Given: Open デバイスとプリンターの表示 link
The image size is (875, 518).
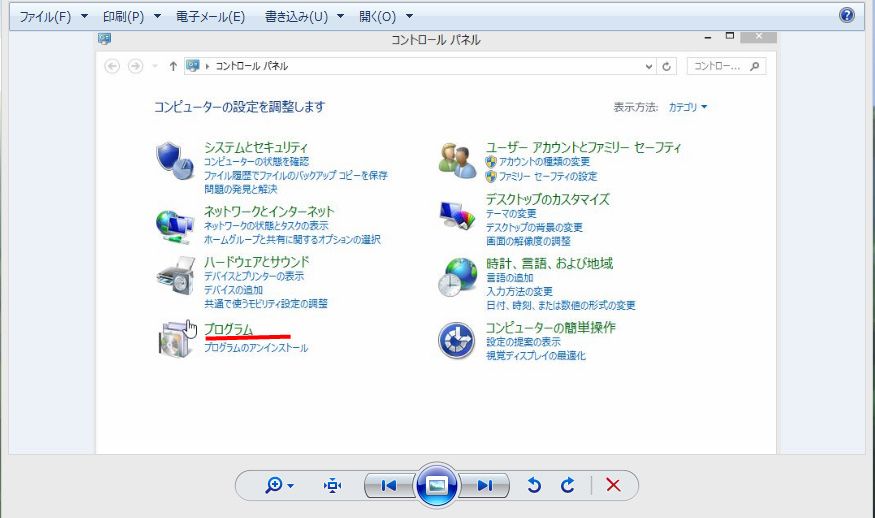Looking at the screenshot, I should [254, 276].
